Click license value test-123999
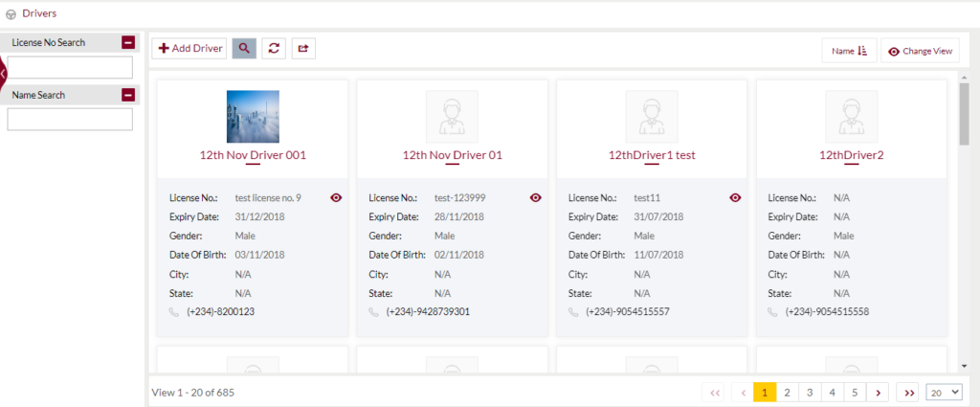 click(x=460, y=197)
